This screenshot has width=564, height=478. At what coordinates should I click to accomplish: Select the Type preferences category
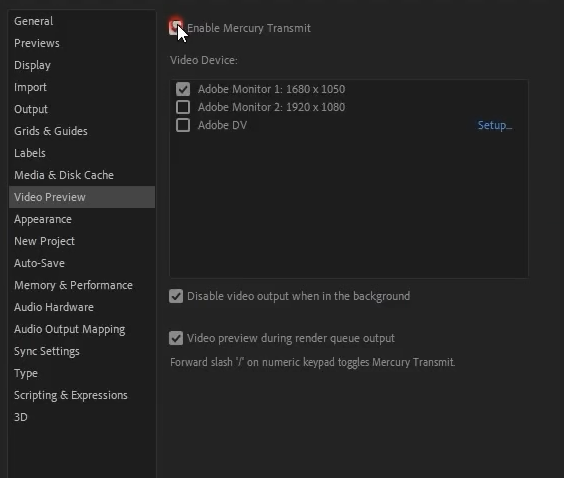coord(82,373)
